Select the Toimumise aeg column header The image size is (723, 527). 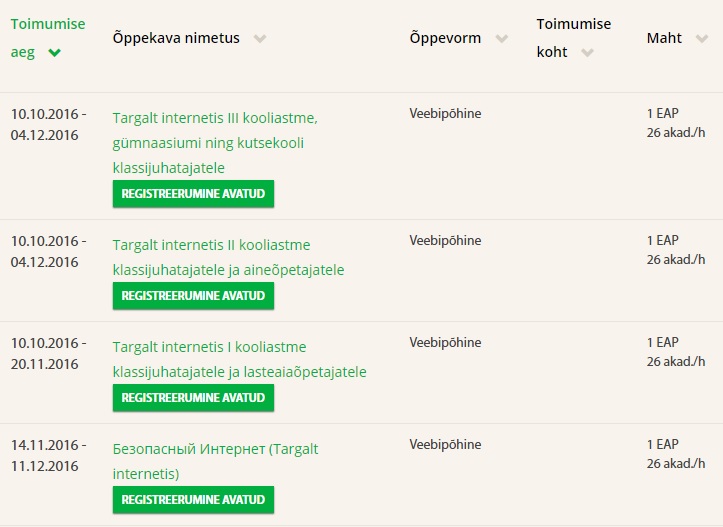pos(48,38)
